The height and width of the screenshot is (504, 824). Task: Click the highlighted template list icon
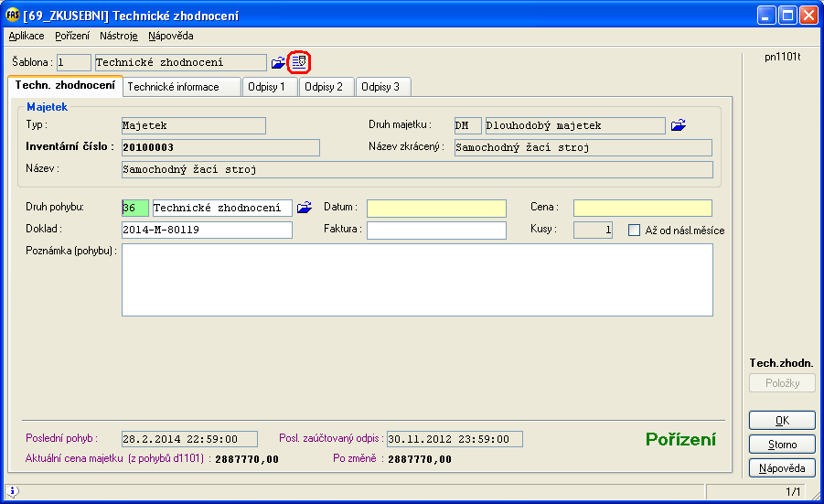click(299, 62)
